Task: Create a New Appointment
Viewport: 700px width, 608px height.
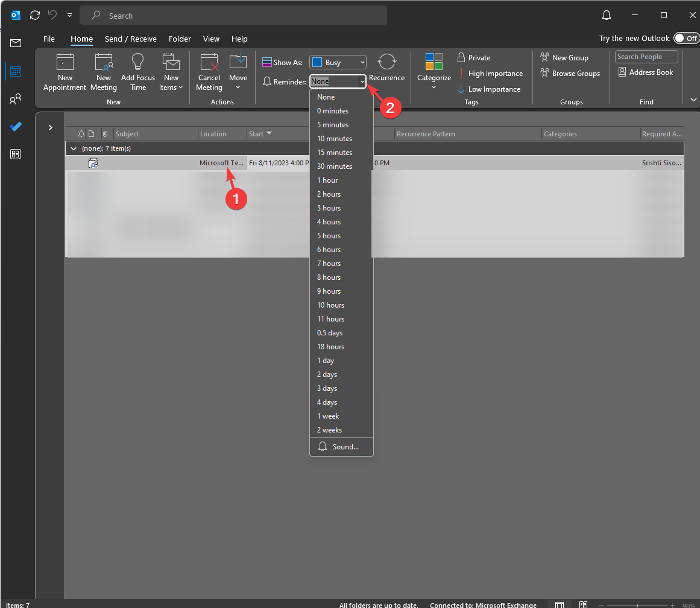Action: 65,72
